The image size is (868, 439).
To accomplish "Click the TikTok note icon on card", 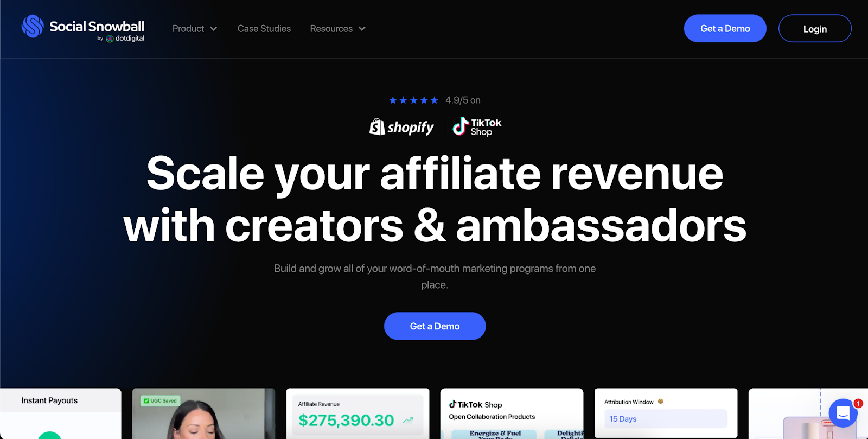I will point(452,404).
